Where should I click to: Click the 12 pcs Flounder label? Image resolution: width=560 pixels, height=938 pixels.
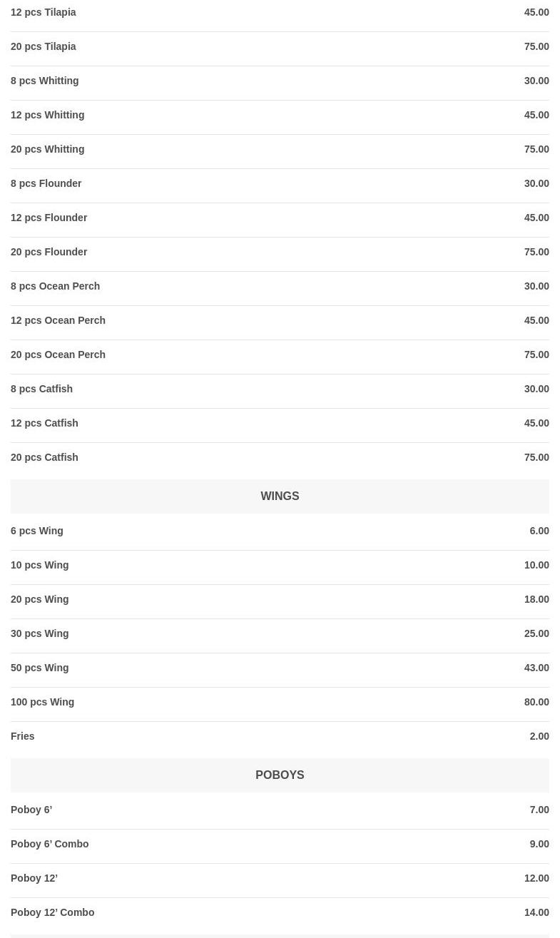49,218
